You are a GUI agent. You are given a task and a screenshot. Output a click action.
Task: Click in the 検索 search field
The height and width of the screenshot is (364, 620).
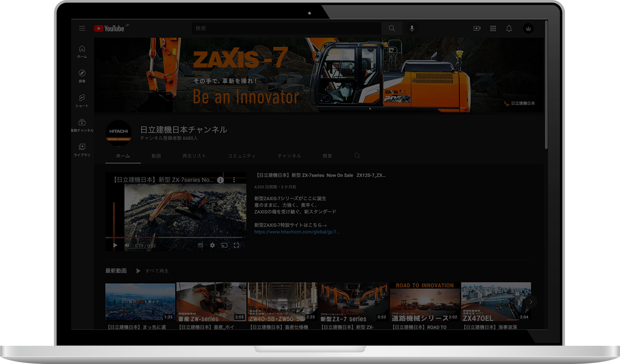286,28
